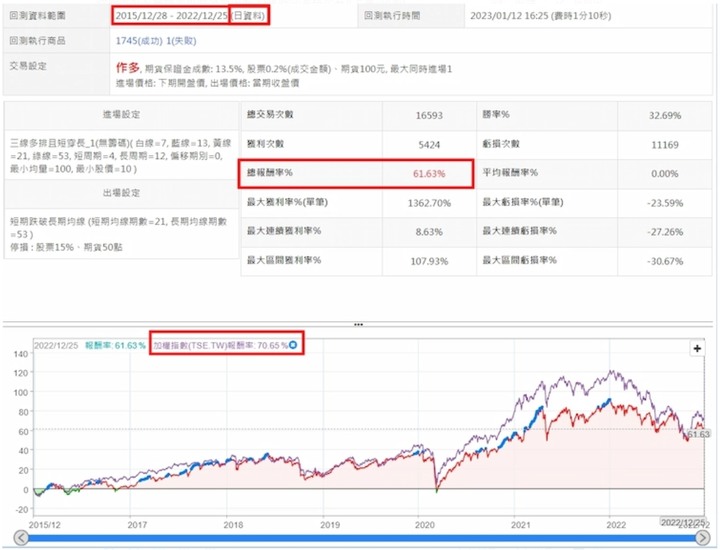720x550 pixels.
Task: Click the right arrow of the range bar
Action: (703, 538)
